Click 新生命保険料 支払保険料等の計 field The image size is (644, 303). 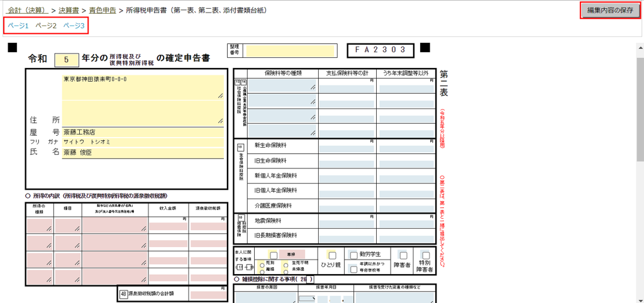(347, 148)
